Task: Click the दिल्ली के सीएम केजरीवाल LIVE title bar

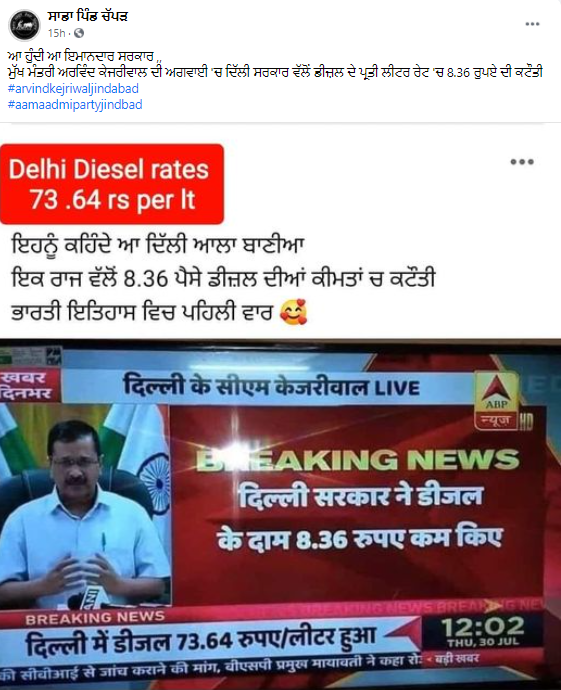Action: point(271,387)
